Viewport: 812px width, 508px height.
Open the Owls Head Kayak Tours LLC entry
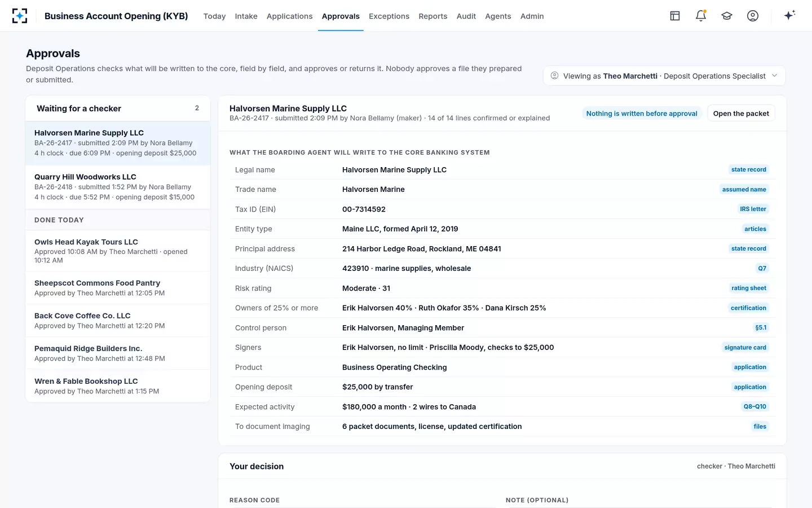pos(118,251)
